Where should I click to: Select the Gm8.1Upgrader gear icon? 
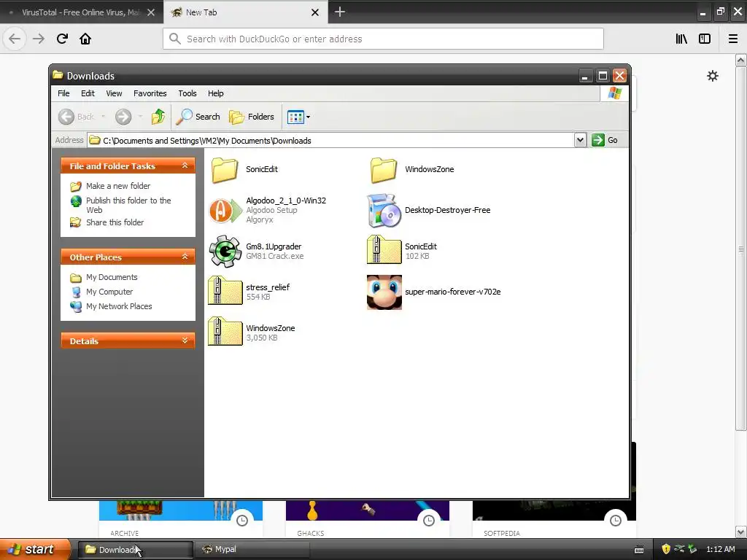(225, 251)
